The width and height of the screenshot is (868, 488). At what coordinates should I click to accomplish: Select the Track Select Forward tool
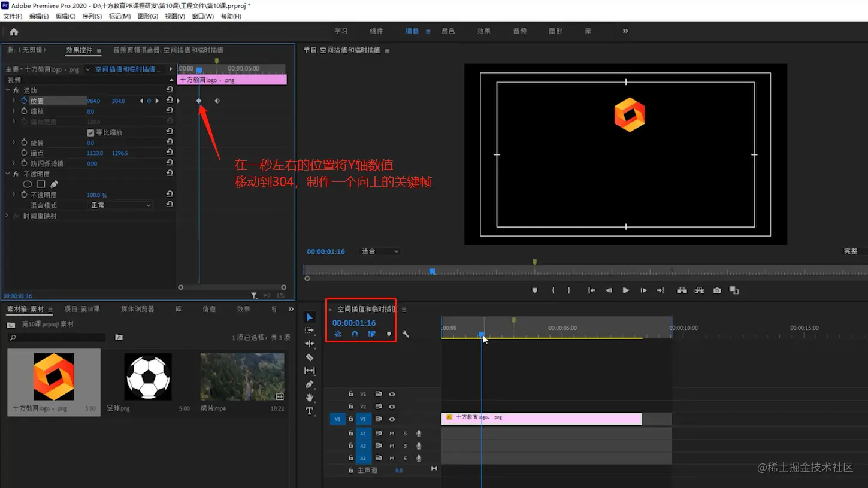pyautogui.click(x=309, y=331)
